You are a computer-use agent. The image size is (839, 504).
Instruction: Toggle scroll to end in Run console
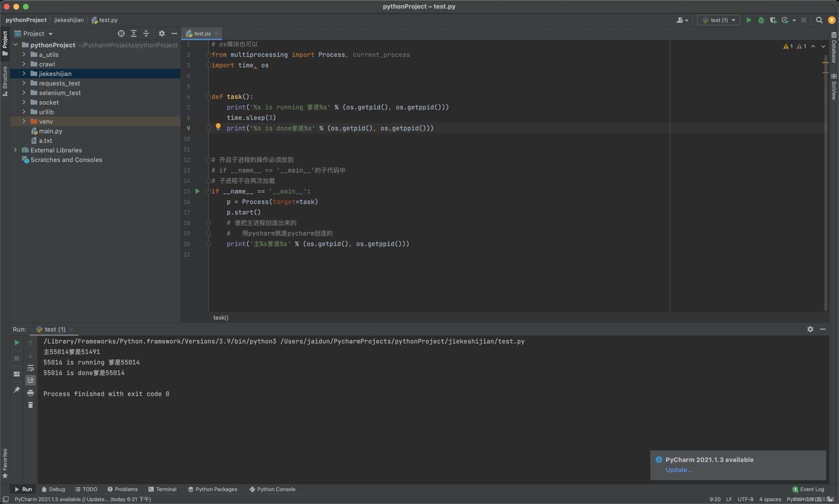[31, 380]
